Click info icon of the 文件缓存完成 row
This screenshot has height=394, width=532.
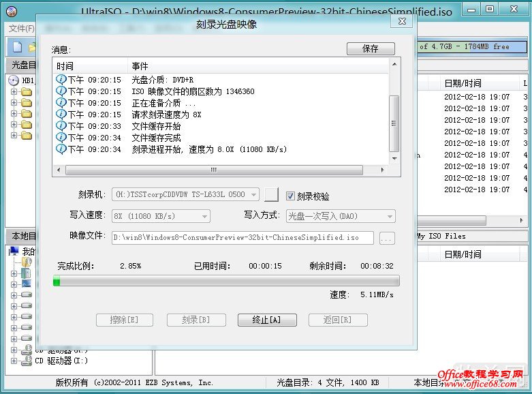point(61,137)
